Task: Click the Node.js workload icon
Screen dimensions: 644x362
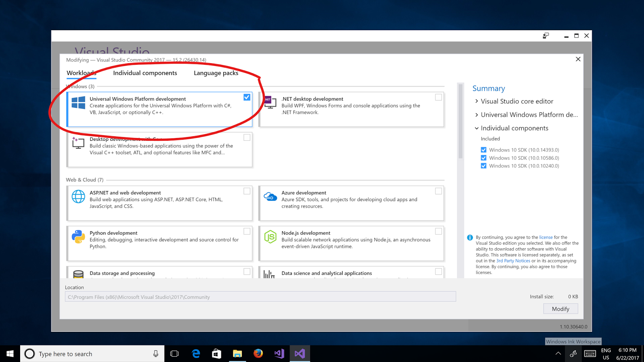Action: tap(270, 237)
